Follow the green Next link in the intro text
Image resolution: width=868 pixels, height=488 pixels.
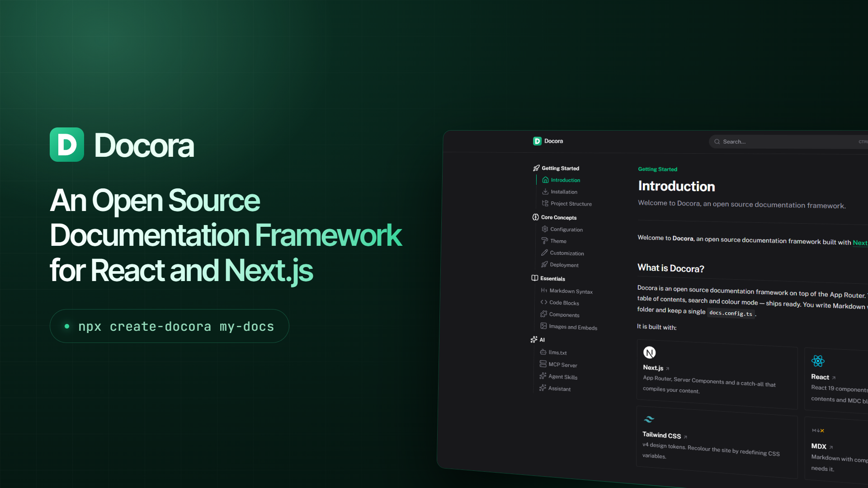click(x=860, y=243)
